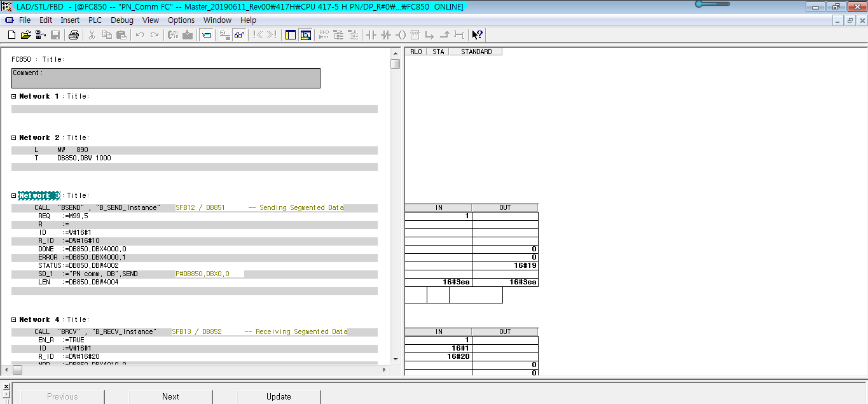The width and height of the screenshot is (868, 404).
Task: Open the File menu
Action: (x=25, y=20)
